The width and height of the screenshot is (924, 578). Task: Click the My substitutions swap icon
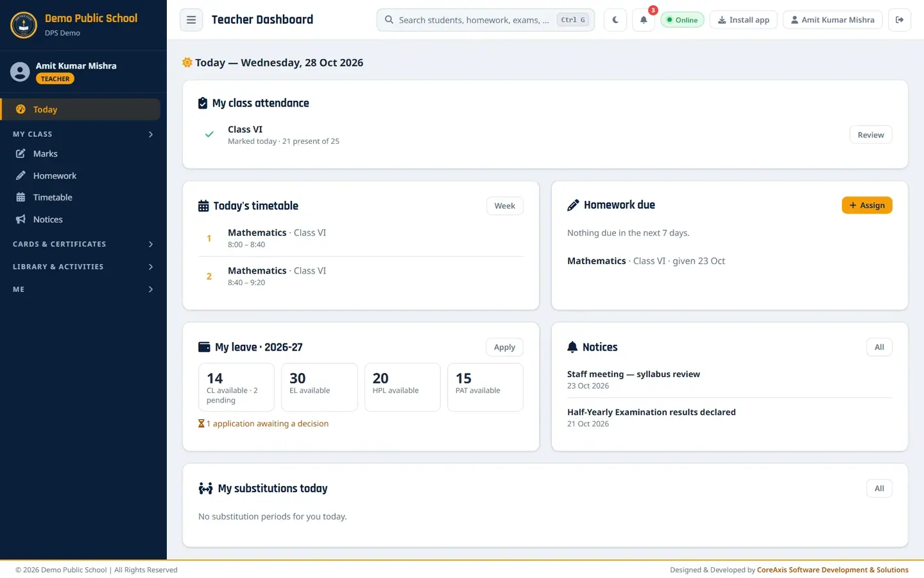205,489
